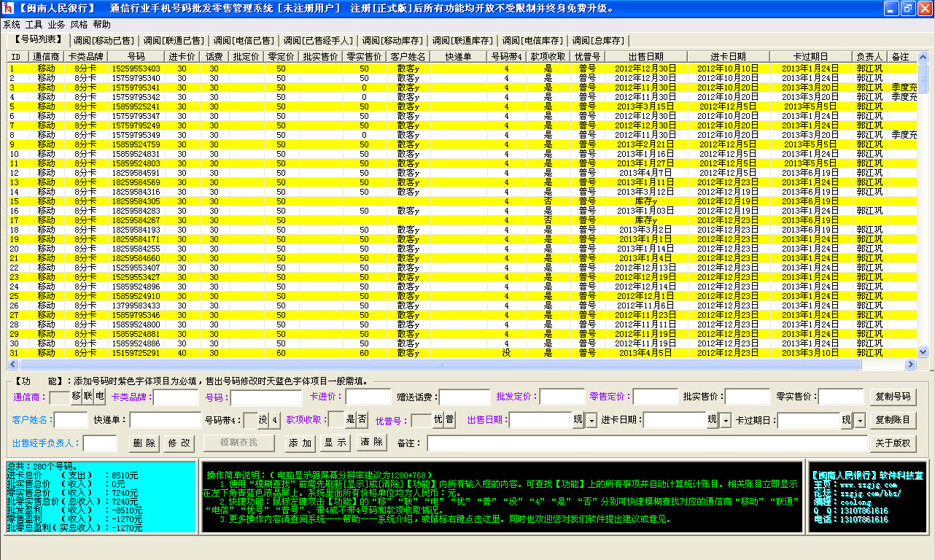Click the 复制号码 button
This screenshot has width=935, height=560.
click(893, 397)
